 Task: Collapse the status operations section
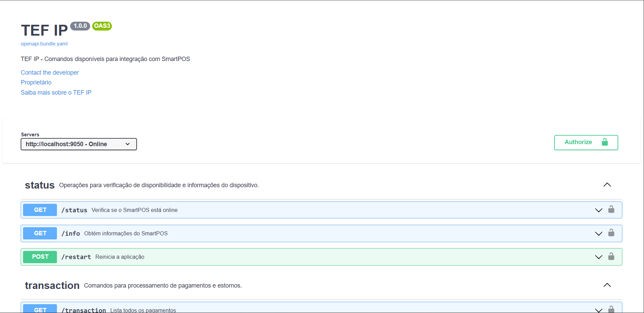[607, 185]
